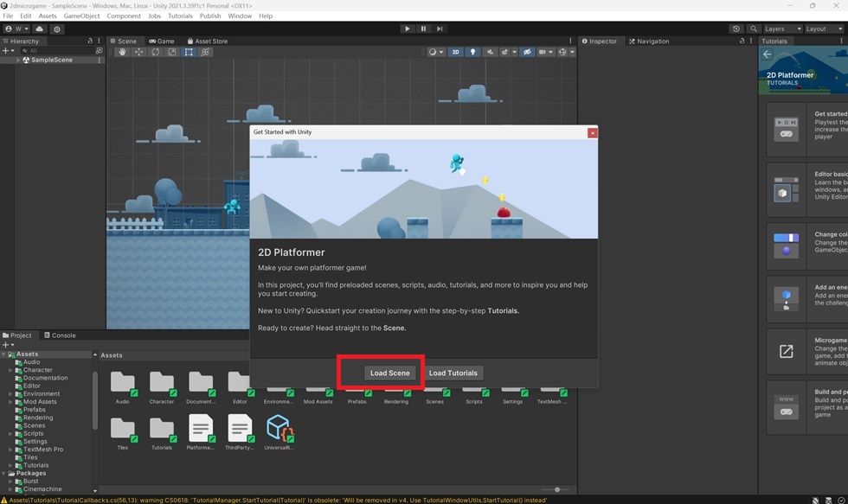Select the Rotate tool in Scene toolbar
The height and width of the screenshot is (504, 848).
tap(156, 52)
